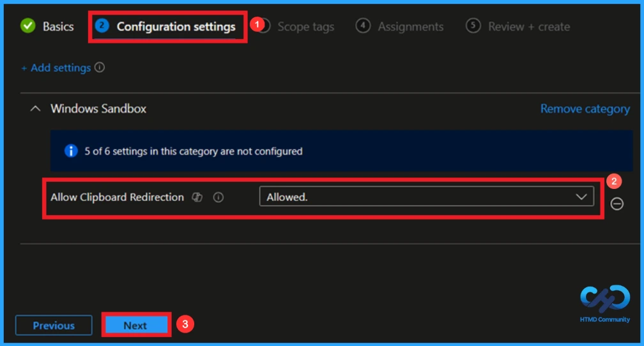The width and height of the screenshot is (644, 346).
Task: Click the Copilot icon beside Allow Clipboard Redirection
Action: tap(197, 197)
